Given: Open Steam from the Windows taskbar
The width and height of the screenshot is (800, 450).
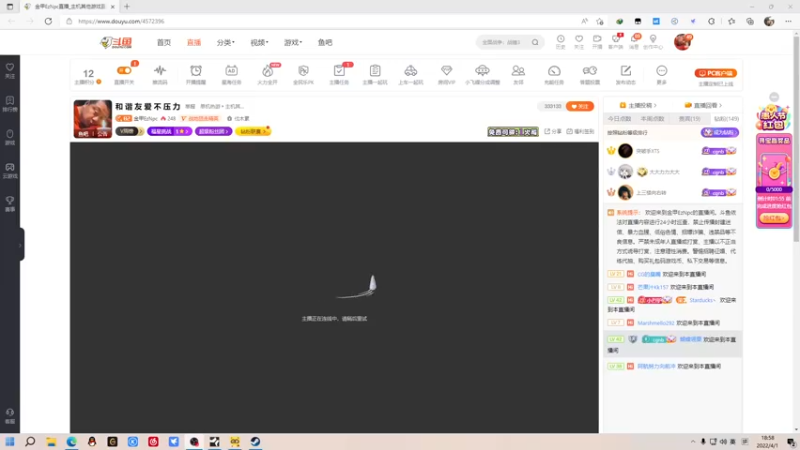Looking at the screenshot, I should [255, 441].
